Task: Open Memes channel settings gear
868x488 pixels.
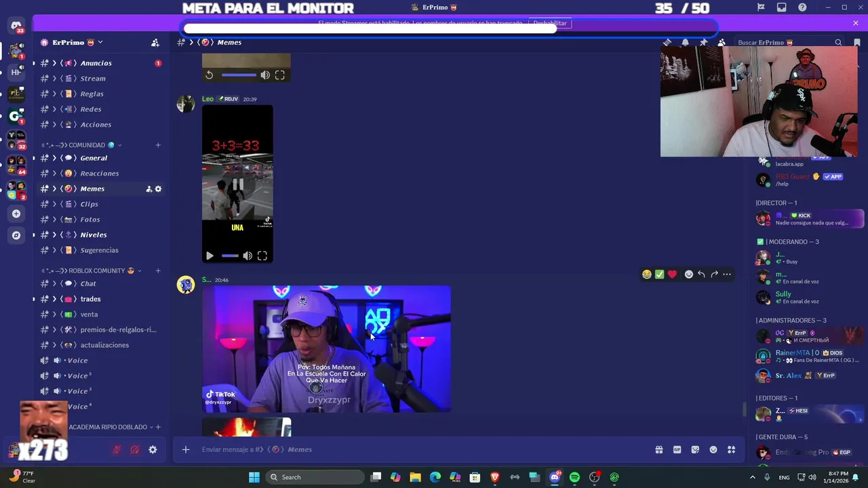Action: pos(158,189)
